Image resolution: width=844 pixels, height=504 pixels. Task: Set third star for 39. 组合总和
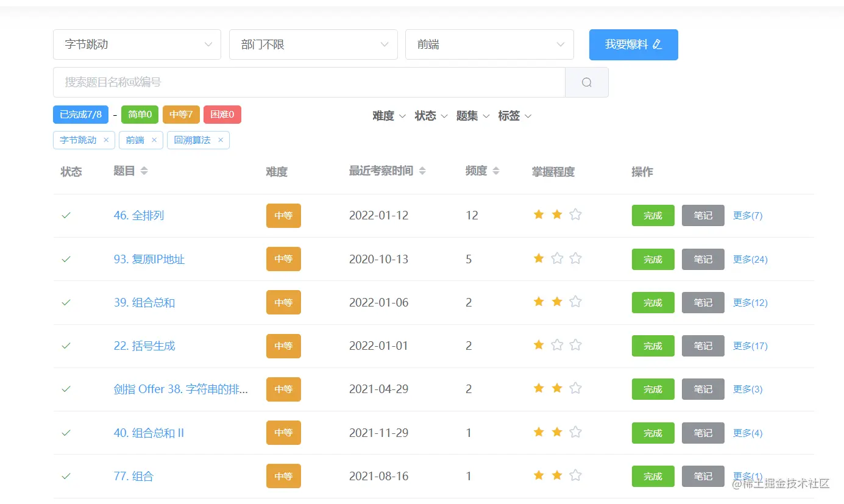click(x=575, y=302)
